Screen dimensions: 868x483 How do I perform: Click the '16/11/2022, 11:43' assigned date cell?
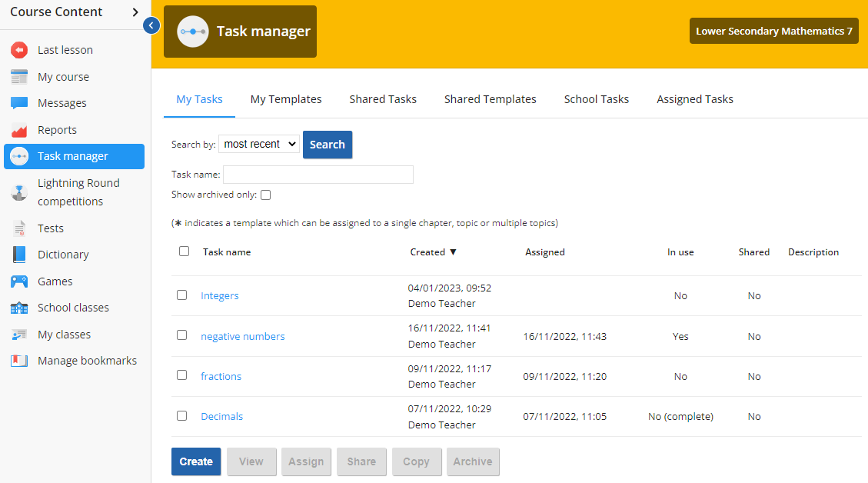click(564, 336)
